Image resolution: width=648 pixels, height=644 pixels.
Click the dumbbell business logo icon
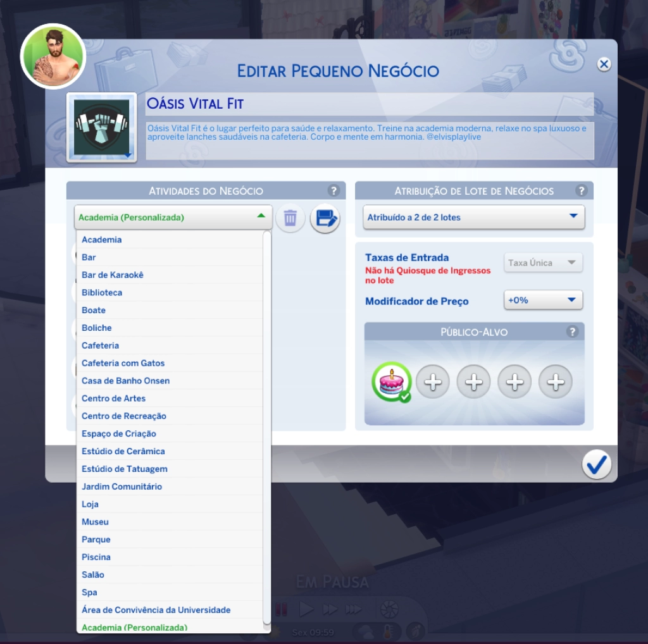101,127
